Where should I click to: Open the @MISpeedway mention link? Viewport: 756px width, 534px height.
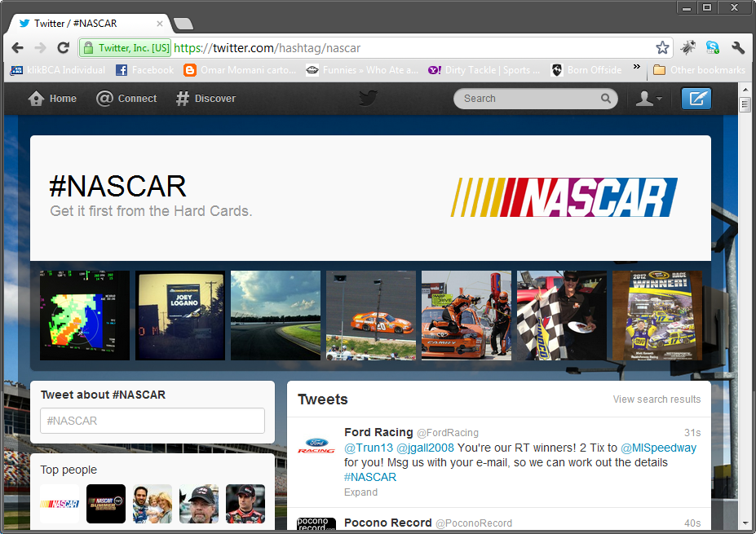658,448
